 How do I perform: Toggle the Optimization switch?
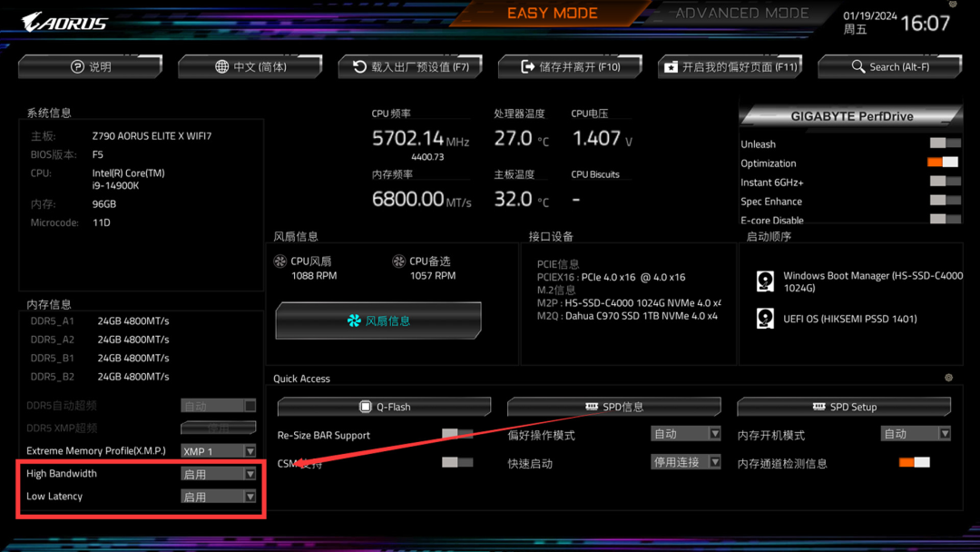tap(943, 162)
